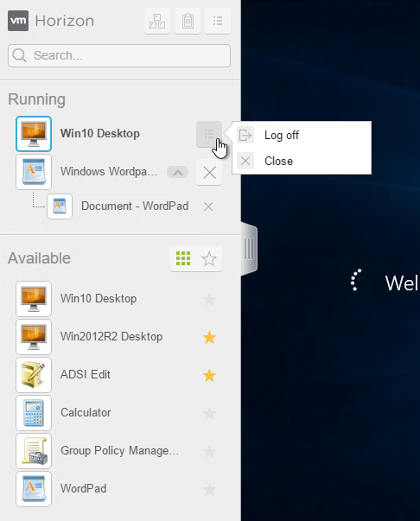Launch Win2012R2 Desktop icon
The image size is (420, 521).
click(x=34, y=337)
